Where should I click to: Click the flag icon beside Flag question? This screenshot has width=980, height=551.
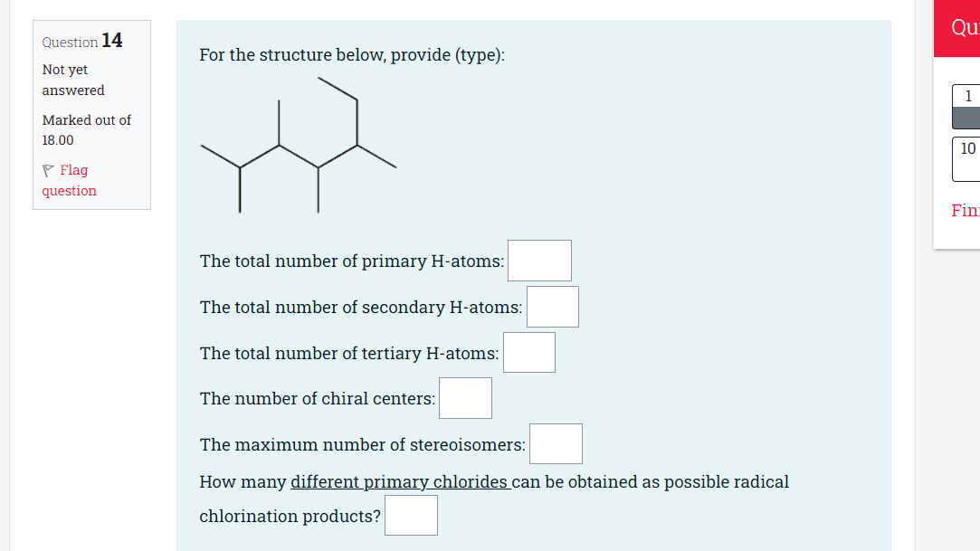pos(48,170)
